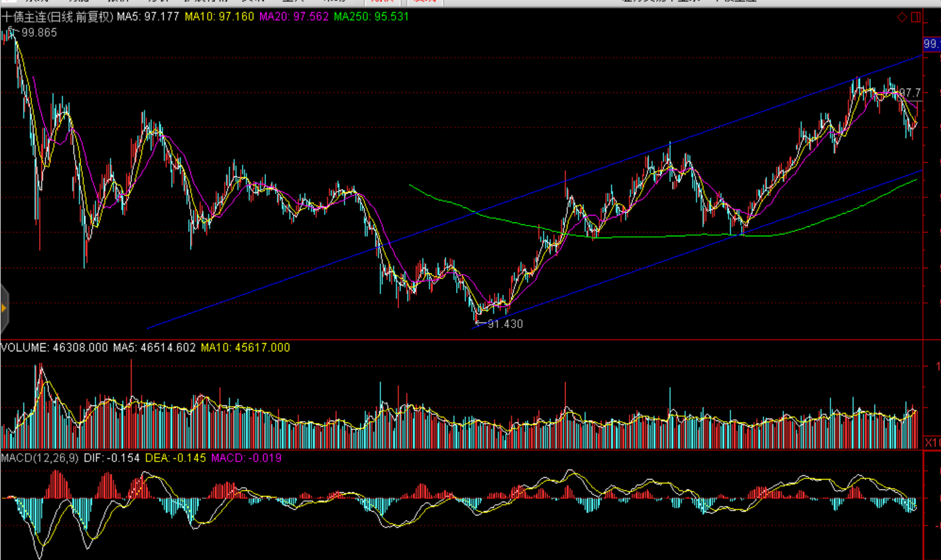Click the MACD(12,26,9) indicator title
941x560 pixels.
click(x=40, y=458)
